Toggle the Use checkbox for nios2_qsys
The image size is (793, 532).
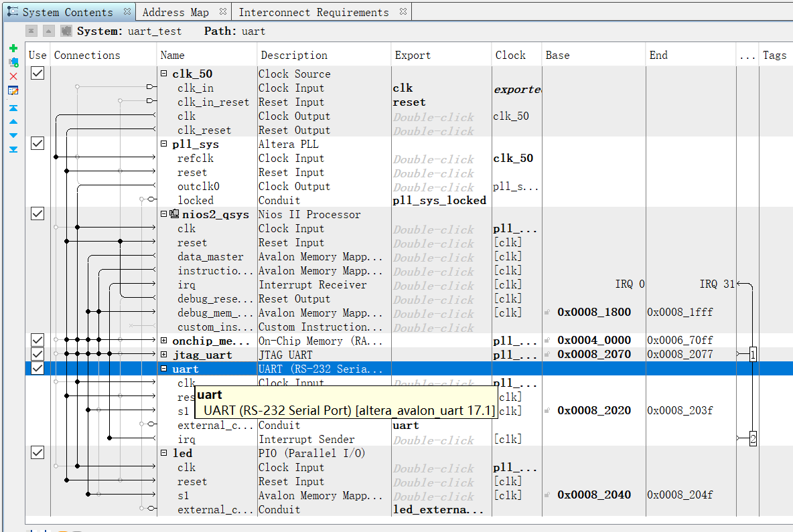click(38, 213)
